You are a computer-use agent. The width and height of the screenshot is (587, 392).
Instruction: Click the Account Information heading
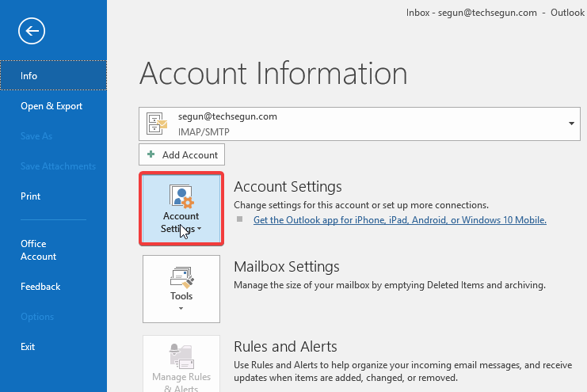click(x=273, y=74)
